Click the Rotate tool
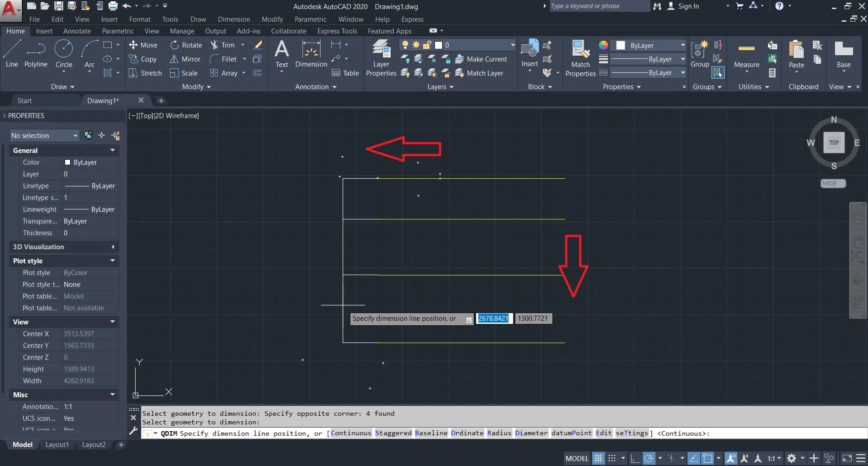 click(x=186, y=45)
